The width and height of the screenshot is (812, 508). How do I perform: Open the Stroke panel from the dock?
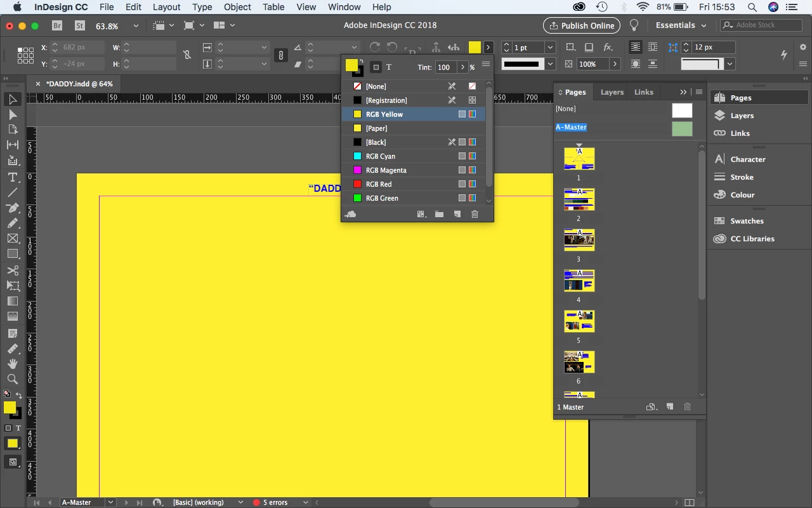(x=742, y=177)
